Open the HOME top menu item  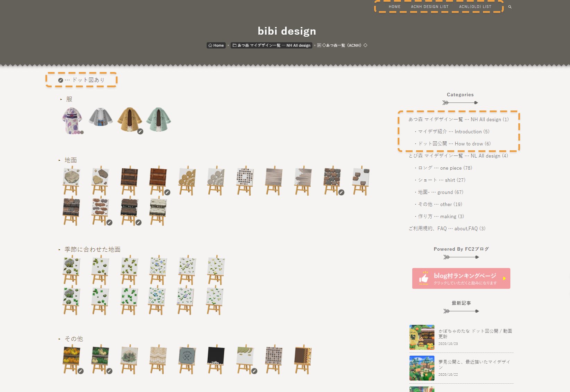[x=395, y=7]
